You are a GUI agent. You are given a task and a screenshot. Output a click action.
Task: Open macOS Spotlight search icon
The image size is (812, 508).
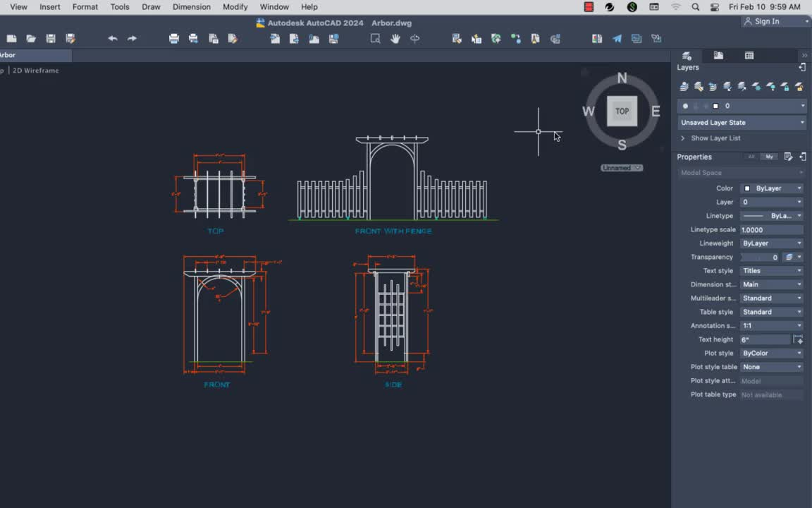click(696, 7)
